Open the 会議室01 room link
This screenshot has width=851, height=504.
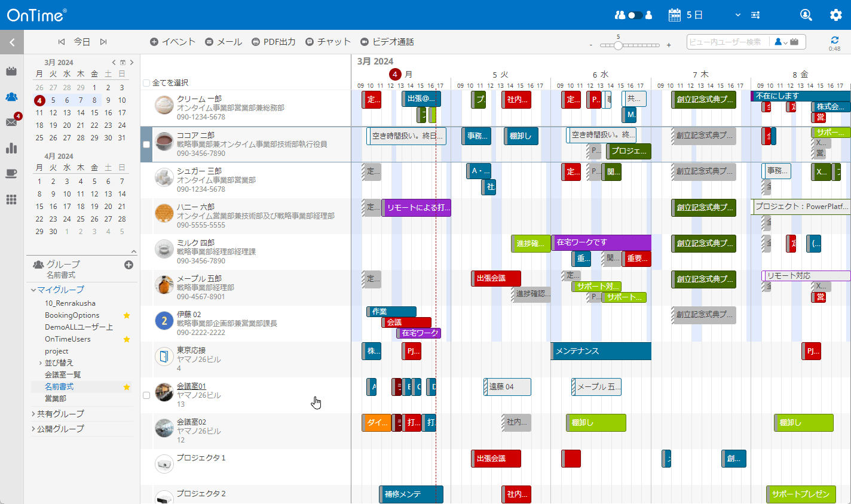click(x=192, y=385)
